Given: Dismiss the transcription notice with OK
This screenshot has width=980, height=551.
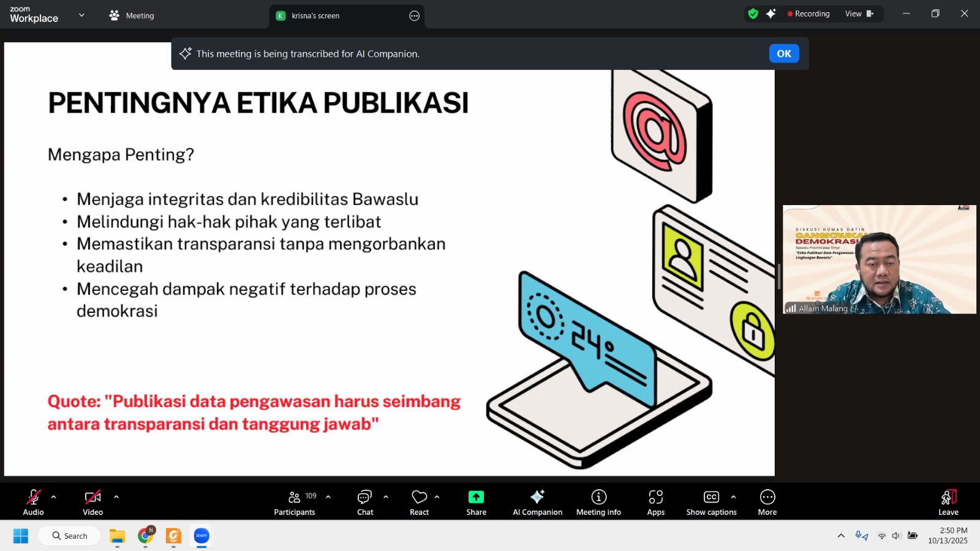Looking at the screenshot, I should (783, 54).
